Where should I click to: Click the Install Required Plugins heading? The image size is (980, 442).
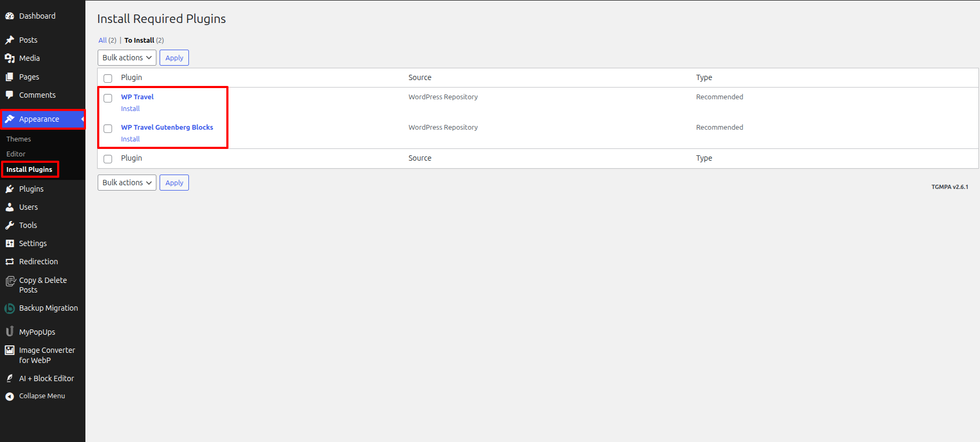tap(162, 19)
